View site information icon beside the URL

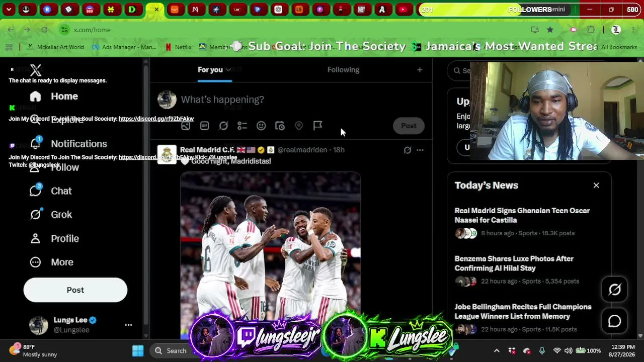point(64,30)
